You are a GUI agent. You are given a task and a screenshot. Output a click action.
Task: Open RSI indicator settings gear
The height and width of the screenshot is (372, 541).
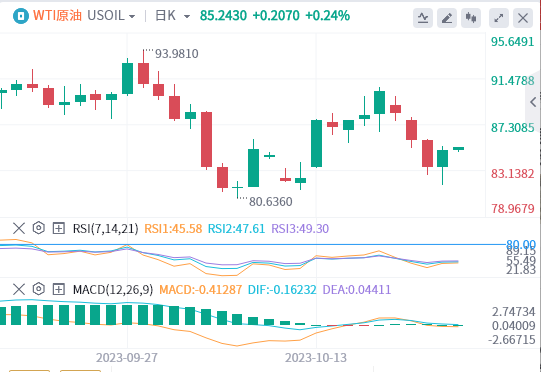pyautogui.click(x=39, y=228)
